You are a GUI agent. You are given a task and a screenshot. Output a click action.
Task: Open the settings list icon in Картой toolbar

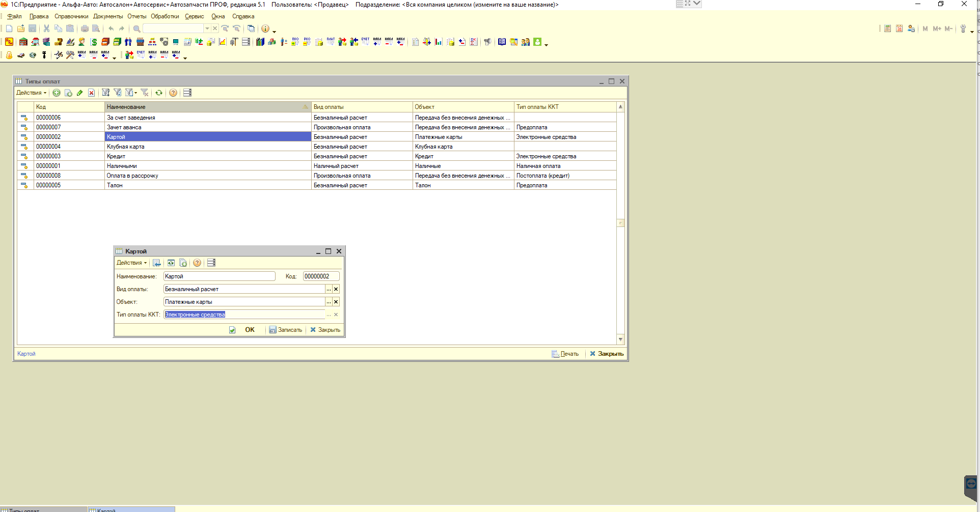[211, 263]
